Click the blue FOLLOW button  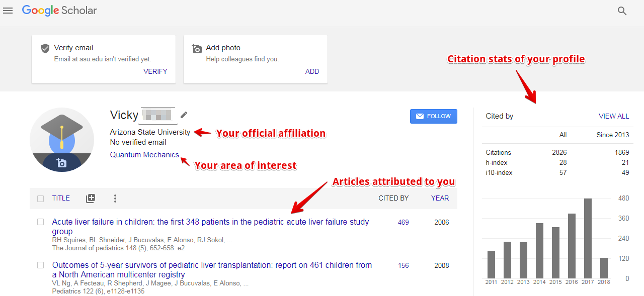(434, 116)
